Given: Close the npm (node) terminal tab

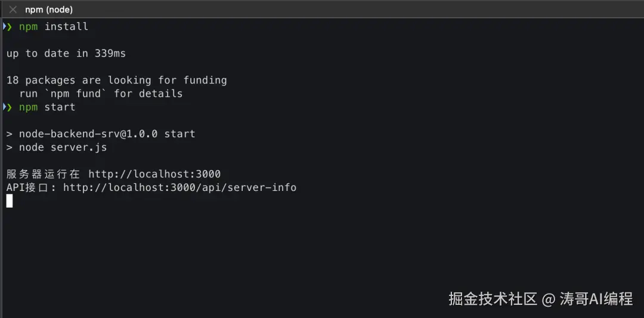Looking at the screenshot, I should [x=13, y=10].
